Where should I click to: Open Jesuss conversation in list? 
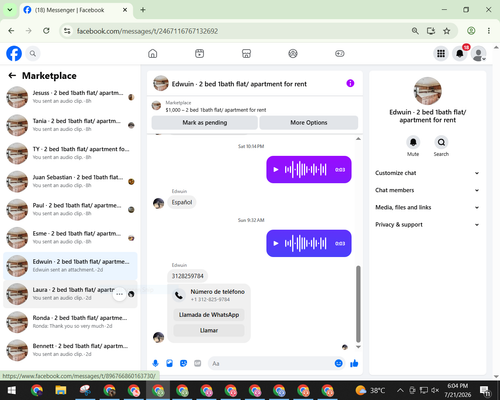[70, 97]
